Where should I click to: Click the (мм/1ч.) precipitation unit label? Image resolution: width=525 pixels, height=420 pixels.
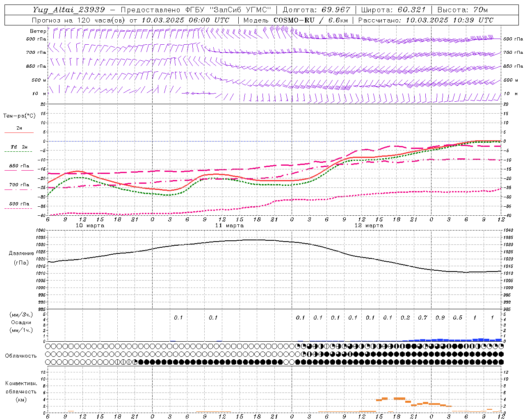click(x=22, y=330)
